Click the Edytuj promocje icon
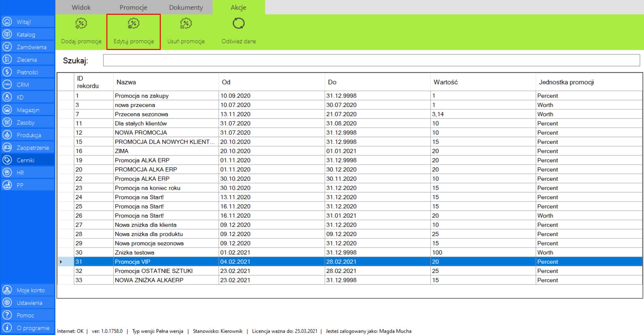 [x=133, y=23]
